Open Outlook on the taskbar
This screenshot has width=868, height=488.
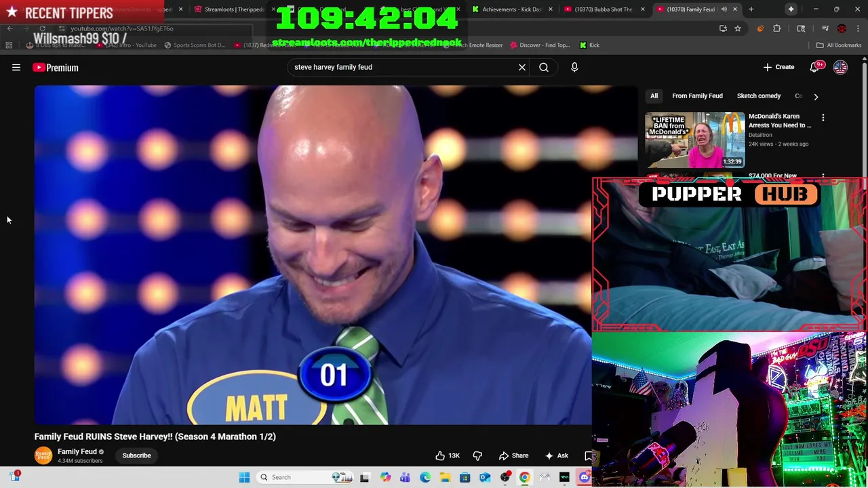pos(485,477)
